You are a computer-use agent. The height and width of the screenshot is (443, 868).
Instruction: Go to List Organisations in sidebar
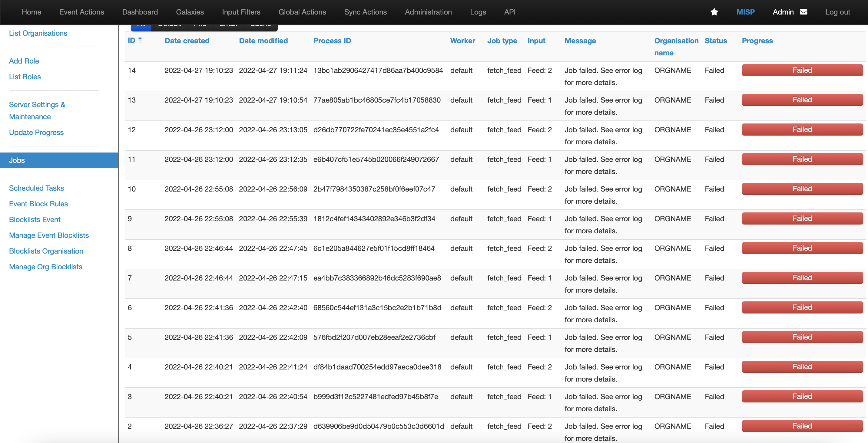[x=38, y=33]
